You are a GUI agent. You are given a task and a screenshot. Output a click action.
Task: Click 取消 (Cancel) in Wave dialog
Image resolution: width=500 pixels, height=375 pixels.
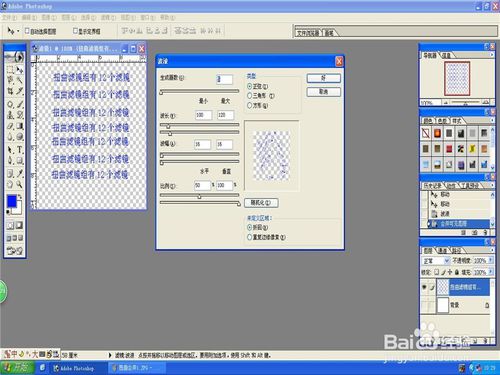(323, 92)
